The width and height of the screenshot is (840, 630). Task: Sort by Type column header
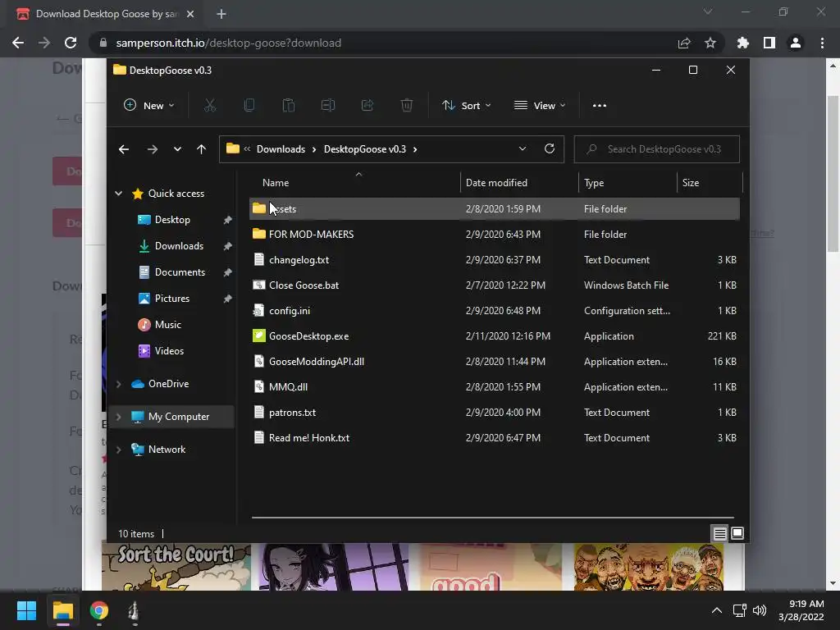coord(628,183)
